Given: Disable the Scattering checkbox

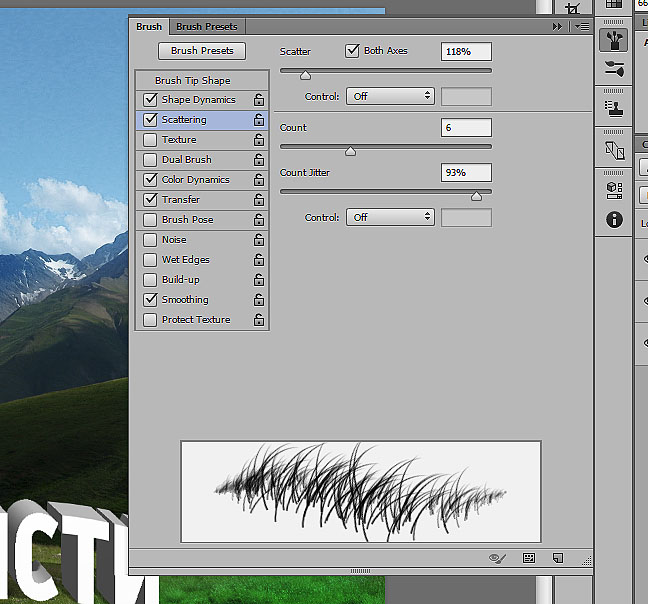Looking at the screenshot, I should click(x=150, y=119).
